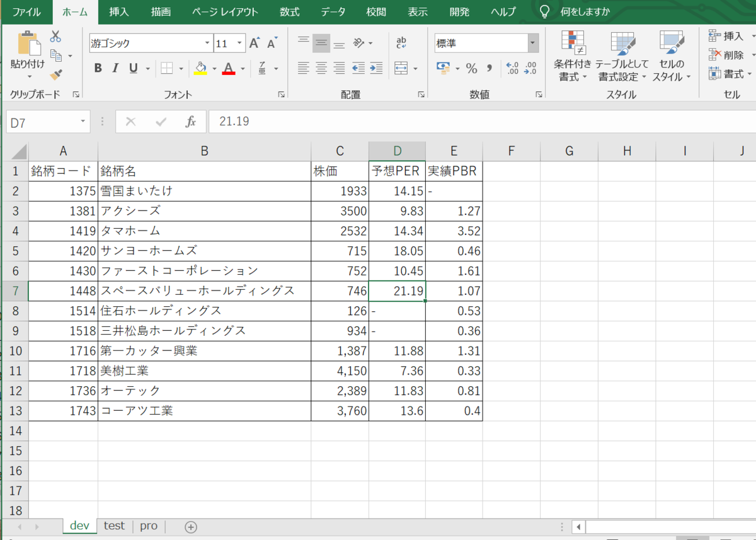Click the Copy icon in clipboard group
Image resolution: width=756 pixels, height=540 pixels.
(x=57, y=55)
